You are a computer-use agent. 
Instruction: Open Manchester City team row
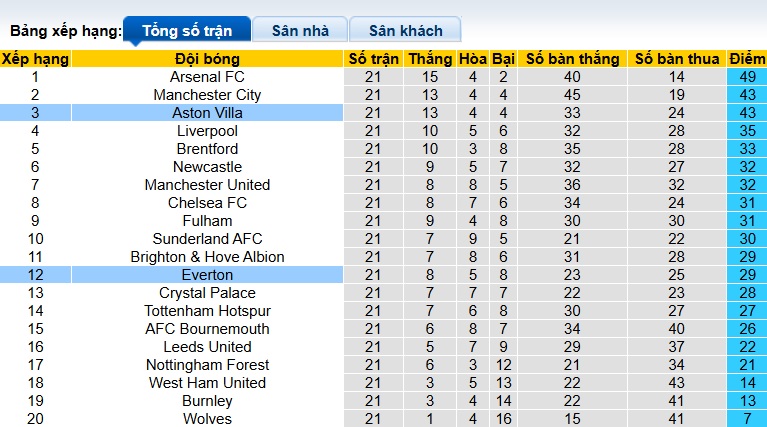(207, 95)
